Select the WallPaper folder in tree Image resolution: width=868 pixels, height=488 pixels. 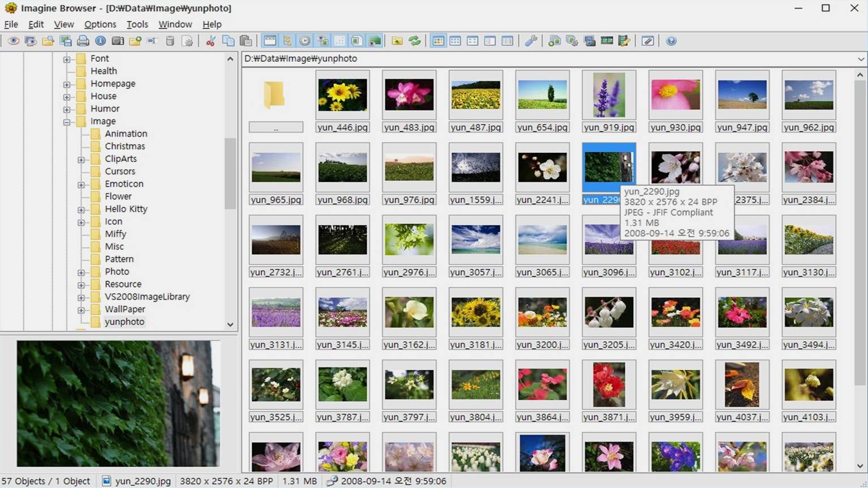click(124, 309)
